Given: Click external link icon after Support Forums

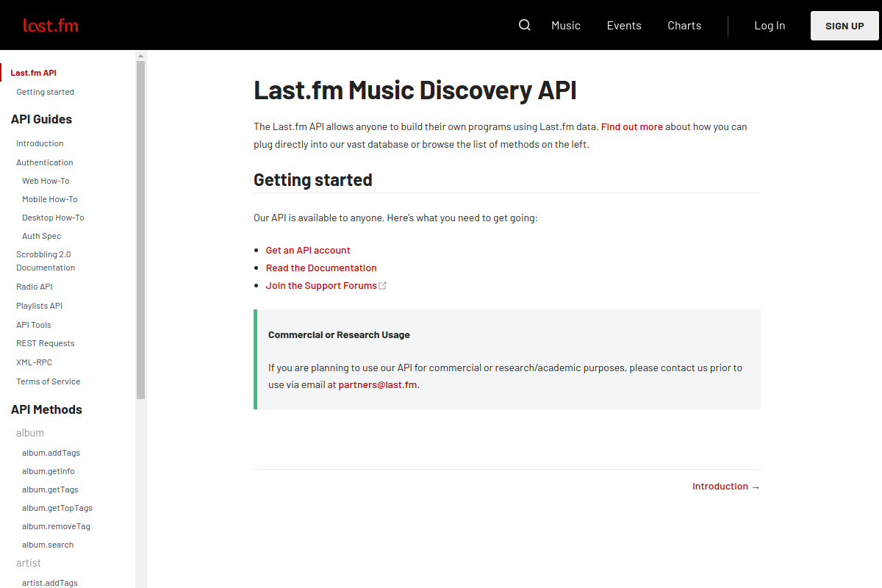Looking at the screenshot, I should point(383,285).
